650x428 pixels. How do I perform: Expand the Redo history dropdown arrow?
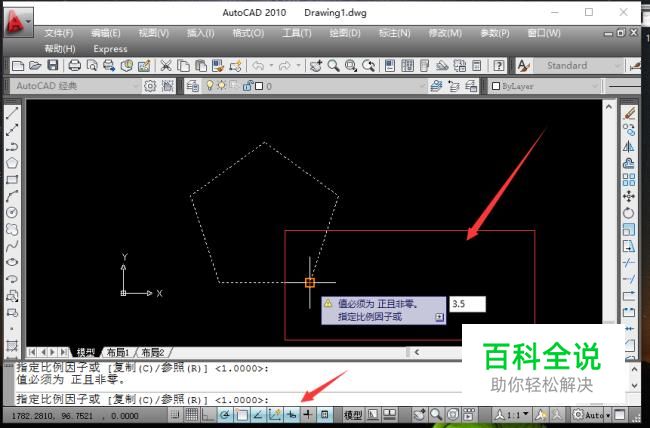[x=298, y=66]
